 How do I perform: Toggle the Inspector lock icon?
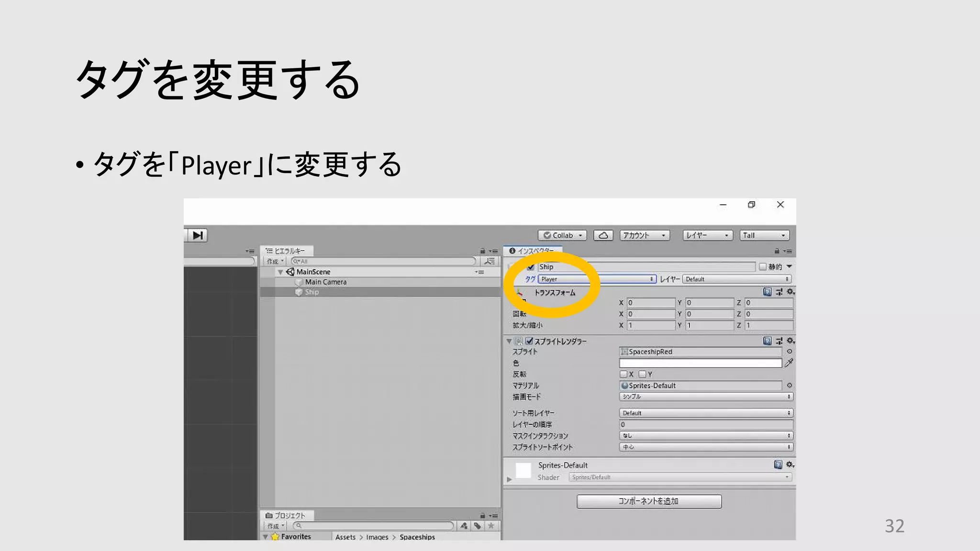[x=777, y=251]
